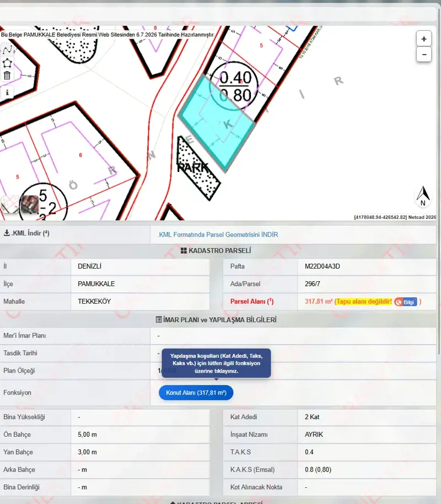Select the Ön Bahçe value 5,00 m
This screenshot has height=504, width=441.
(x=87, y=435)
